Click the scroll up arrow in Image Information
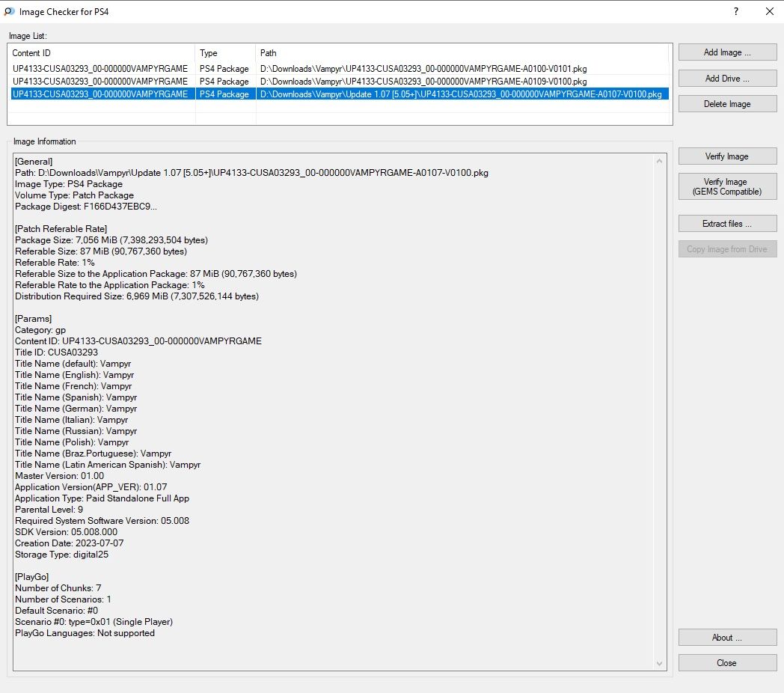 (659, 161)
